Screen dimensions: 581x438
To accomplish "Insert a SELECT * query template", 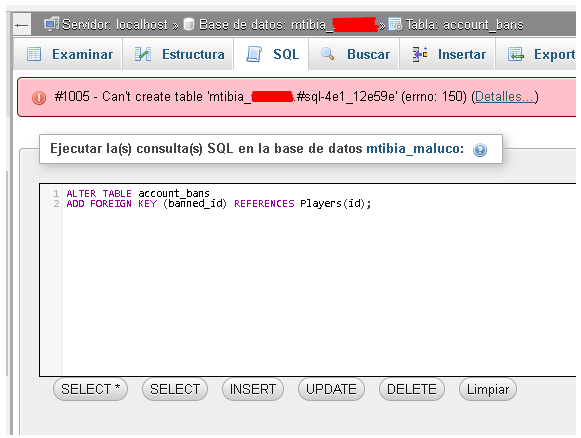I will (x=90, y=389).
